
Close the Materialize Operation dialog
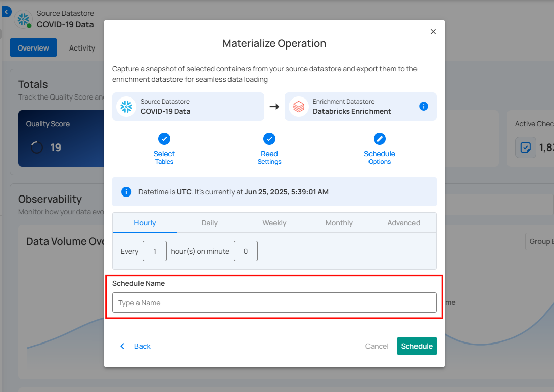[433, 32]
